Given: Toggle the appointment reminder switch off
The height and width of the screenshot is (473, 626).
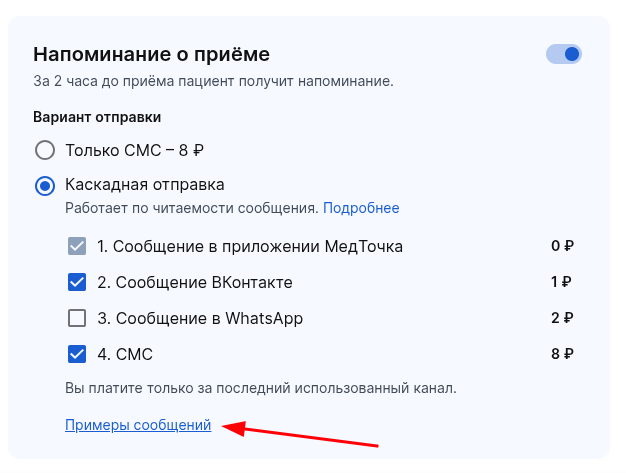Looking at the screenshot, I should coord(564,54).
